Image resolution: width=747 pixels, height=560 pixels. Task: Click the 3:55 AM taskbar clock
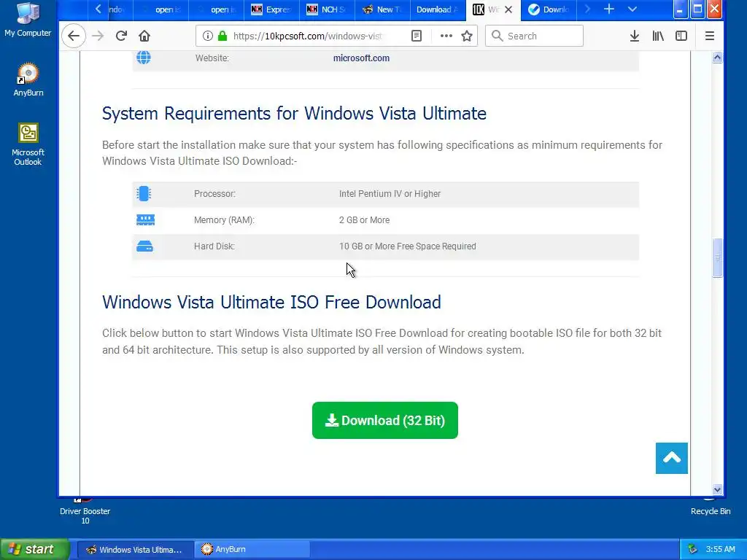click(x=720, y=549)
